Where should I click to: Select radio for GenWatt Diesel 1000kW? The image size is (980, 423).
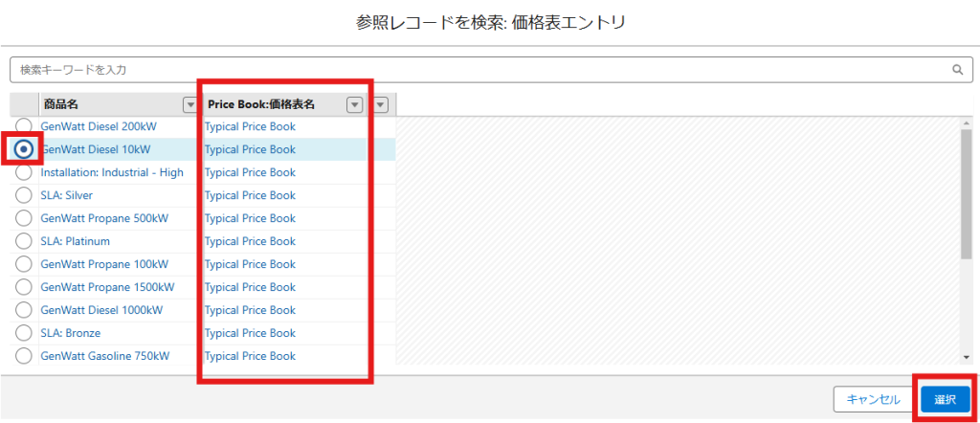[x=23, y=310]
